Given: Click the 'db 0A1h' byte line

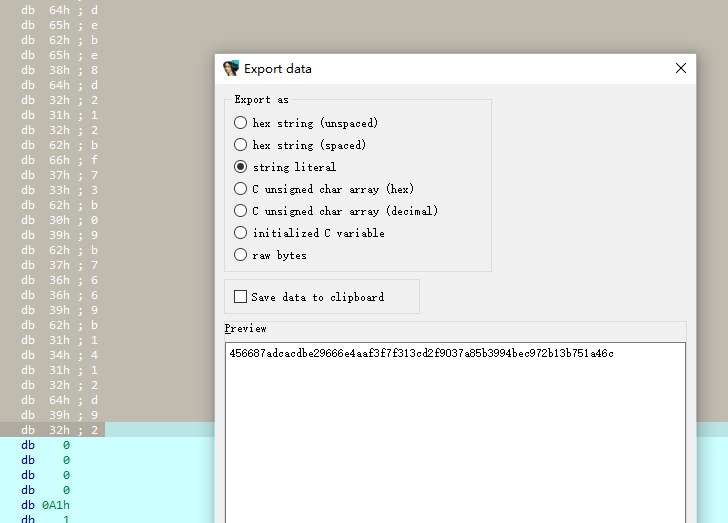Looking at the screenshot, I should tap(45, 505).
